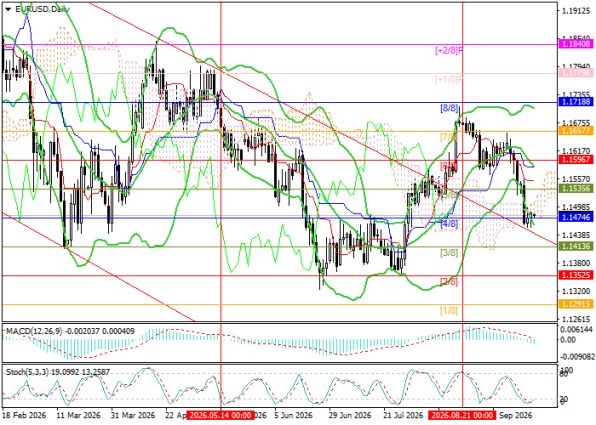Select the green 1.14136 price label
The image size is (596, 425).
[x=577, y=246]
